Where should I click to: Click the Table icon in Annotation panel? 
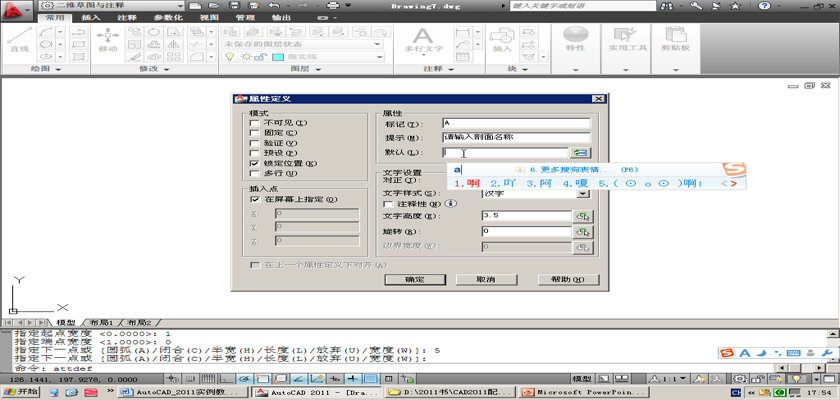click(x=462, y=57)
